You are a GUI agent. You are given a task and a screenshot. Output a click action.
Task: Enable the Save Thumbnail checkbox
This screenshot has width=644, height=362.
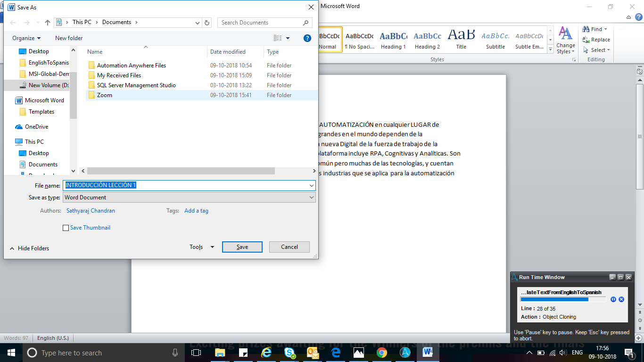click(66, 228)
